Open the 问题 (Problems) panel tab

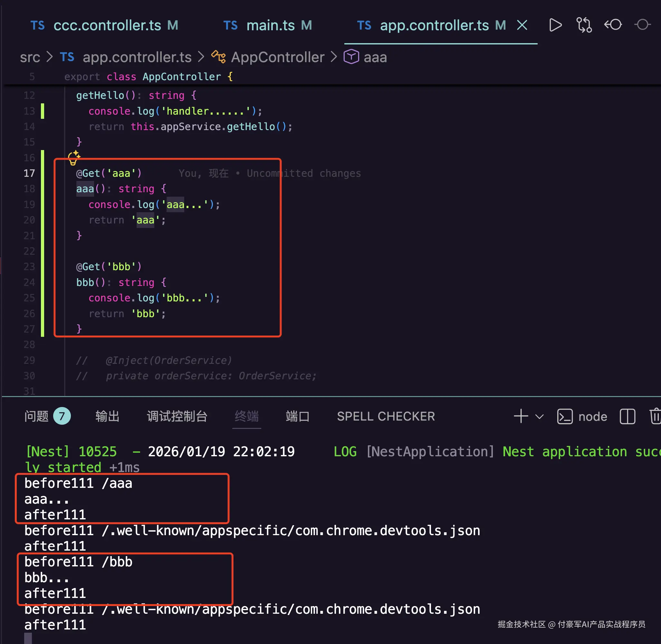click(36, 416)
